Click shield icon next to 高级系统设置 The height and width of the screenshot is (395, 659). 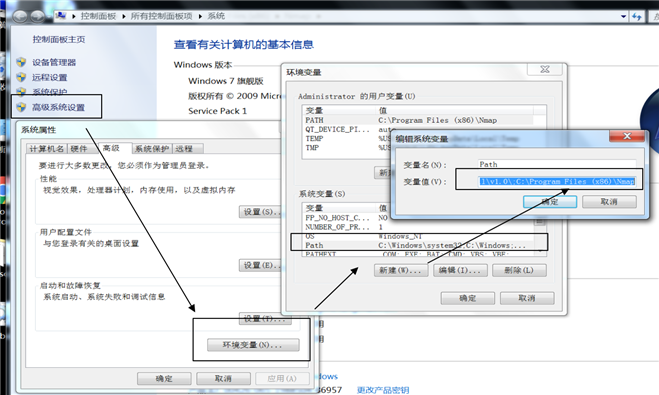(x=21, y=107)
